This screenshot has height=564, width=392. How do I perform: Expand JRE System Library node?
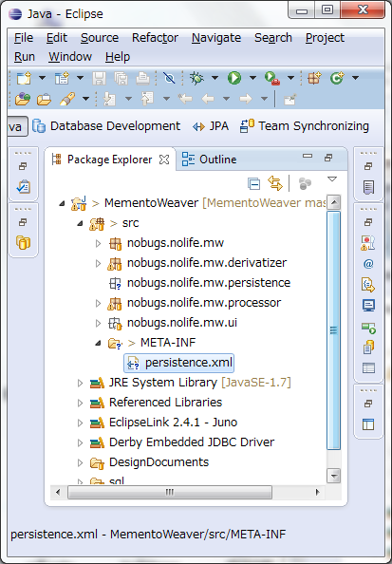tap(80, 383)
